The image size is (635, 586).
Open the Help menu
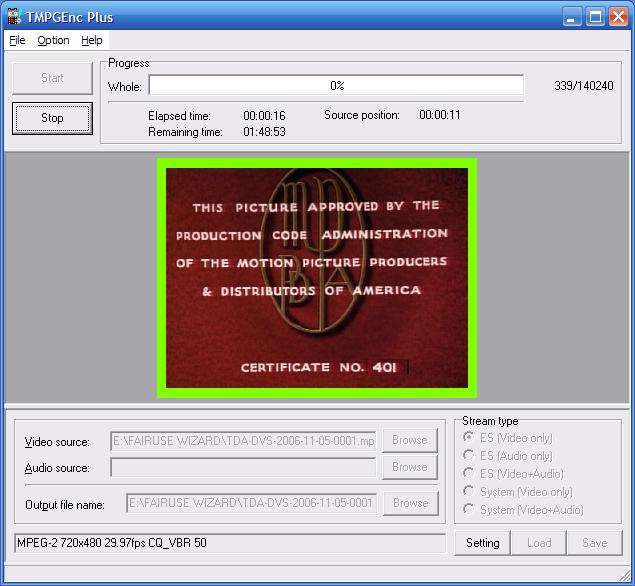[92, 40]
